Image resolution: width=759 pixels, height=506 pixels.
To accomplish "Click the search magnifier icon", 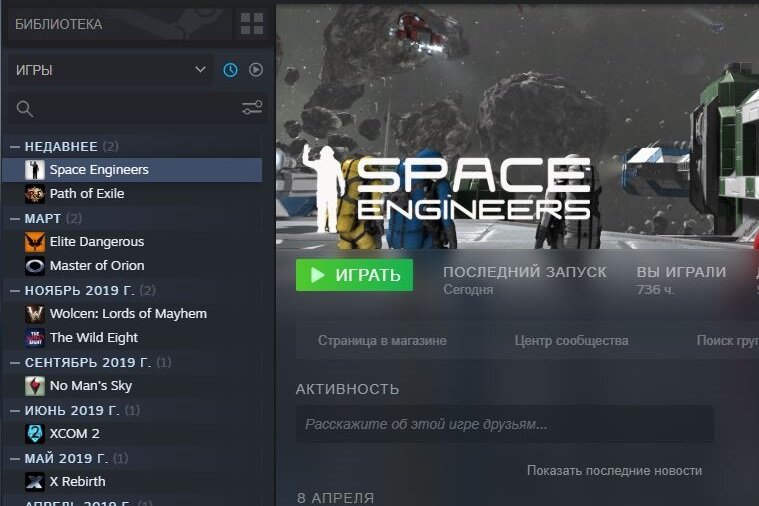I will [x=25, y=109].
